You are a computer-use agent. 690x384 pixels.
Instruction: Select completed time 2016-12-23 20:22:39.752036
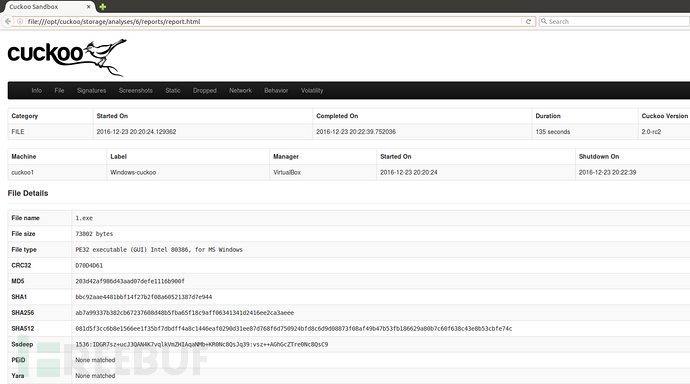point(356,132)
